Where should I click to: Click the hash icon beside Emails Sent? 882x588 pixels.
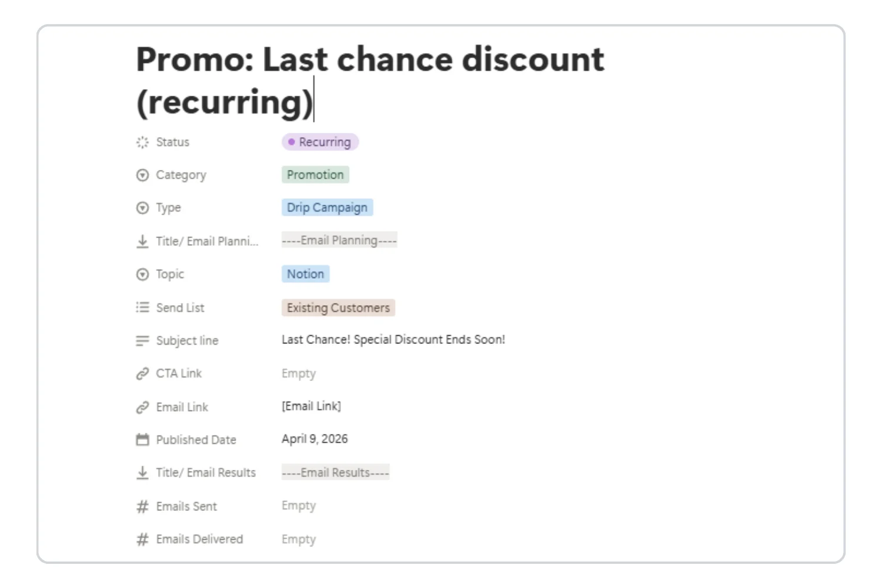(141, 506)
